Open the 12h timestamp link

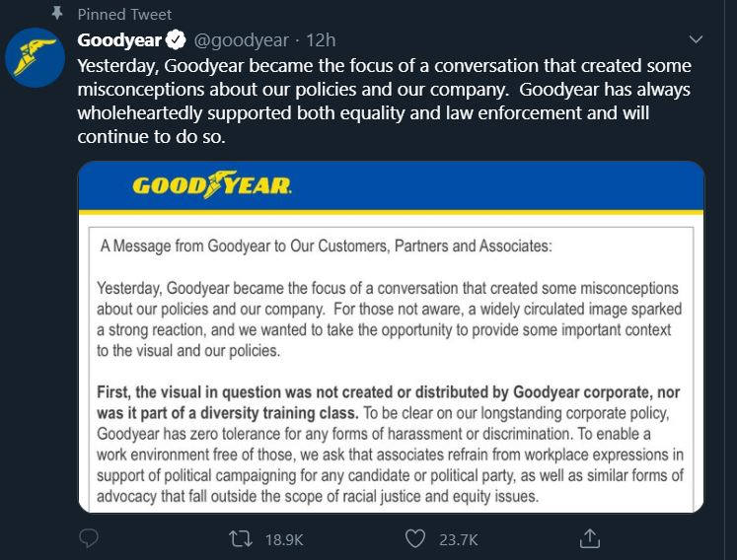pyautogui.click(x=322, y=40)
